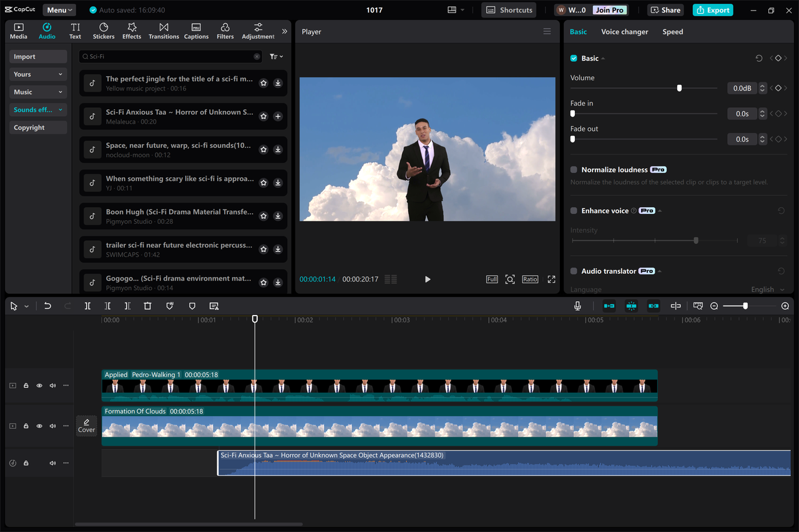799x532 pixels.
Task: Lock the Formation Of Clouds track
Action: [26, 425]
